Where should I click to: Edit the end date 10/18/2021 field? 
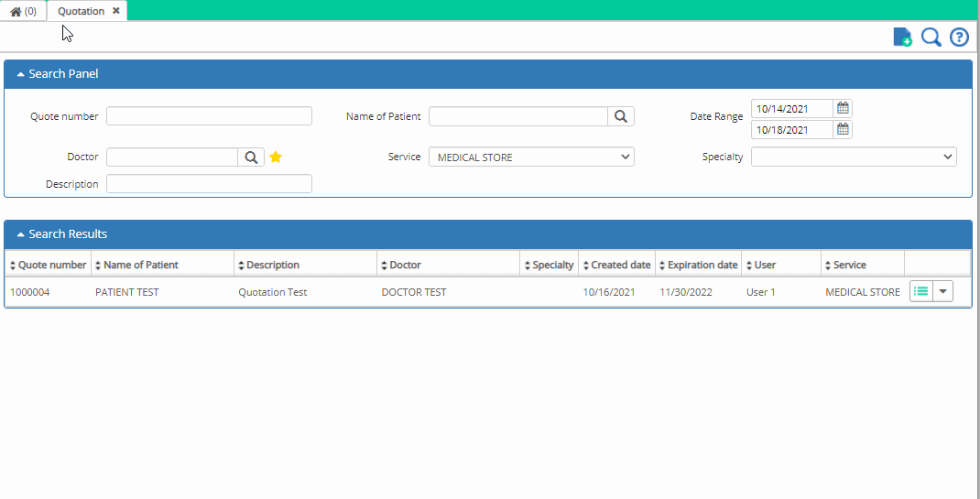pos(792,130)
